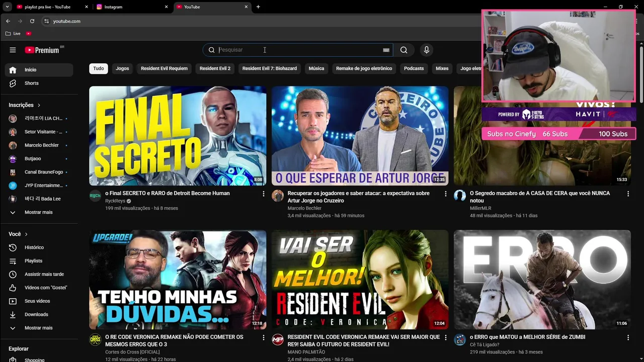Open RyckReys channel avatar
The width and height of the screenshot is (644, 362).
tap(95, 196)
